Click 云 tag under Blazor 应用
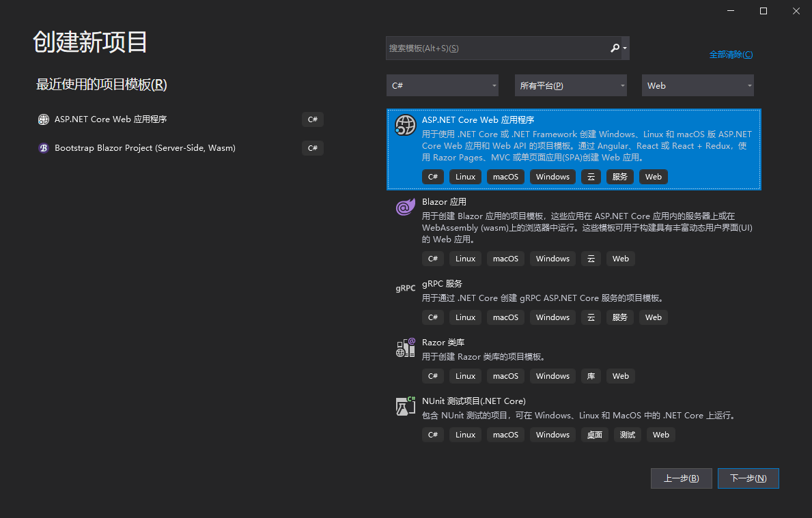Screen dimensions: 812x518 (x=591, y=259)
